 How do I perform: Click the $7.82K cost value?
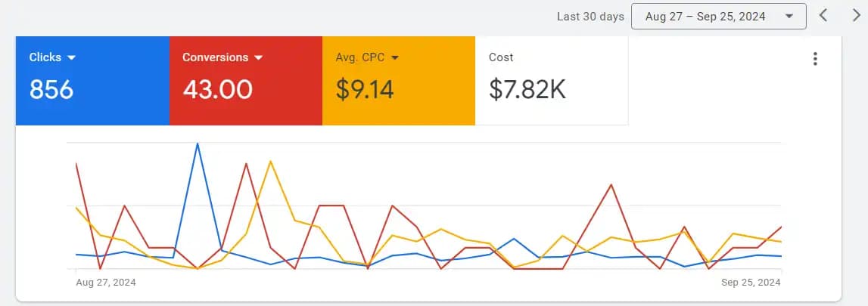[527, 89]
